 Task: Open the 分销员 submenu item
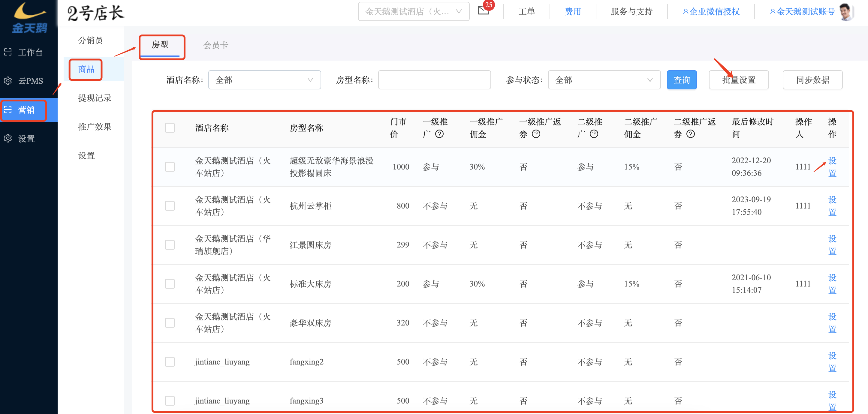point(90,40)
